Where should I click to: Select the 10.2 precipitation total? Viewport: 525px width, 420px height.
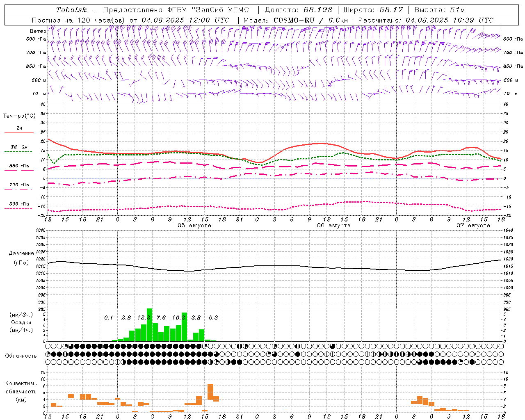click(x=178, y=318)
